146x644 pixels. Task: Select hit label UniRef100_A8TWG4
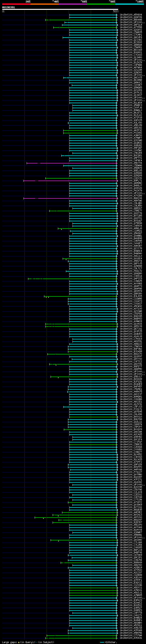click(131, 67)
